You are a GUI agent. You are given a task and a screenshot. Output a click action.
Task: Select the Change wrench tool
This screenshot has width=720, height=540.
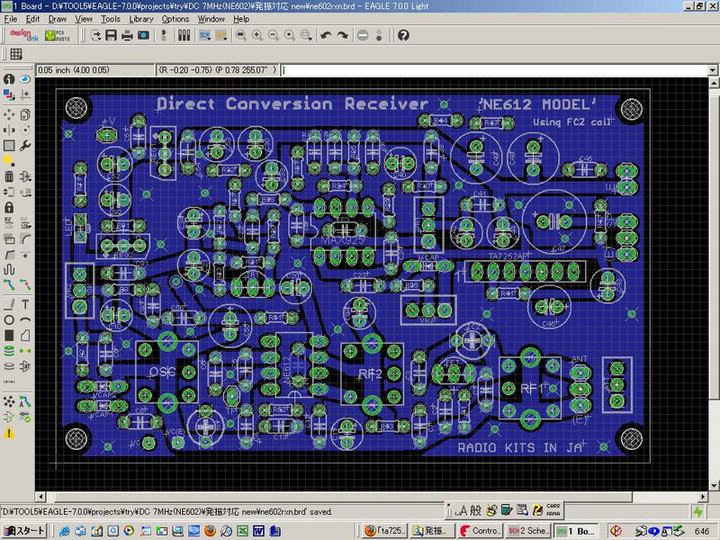coord(24,145)
